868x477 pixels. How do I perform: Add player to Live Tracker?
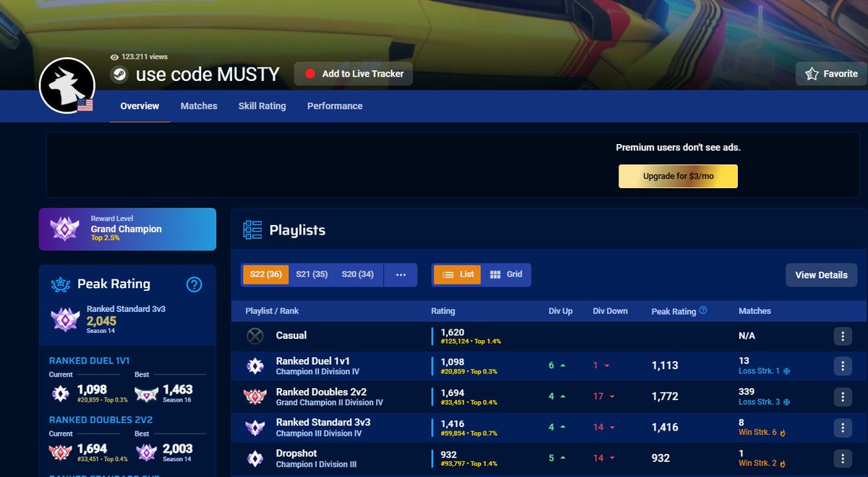click(354, 74)
